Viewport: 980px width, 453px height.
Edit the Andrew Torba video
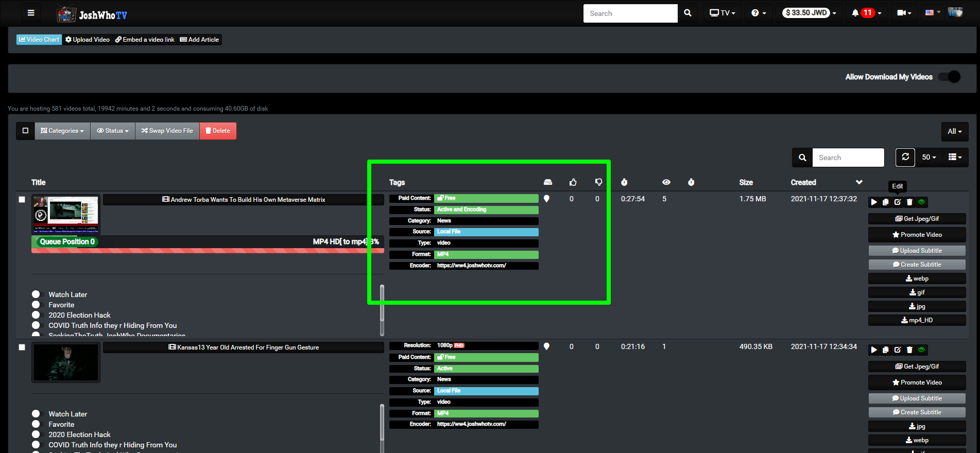click(x=898, y=202)
